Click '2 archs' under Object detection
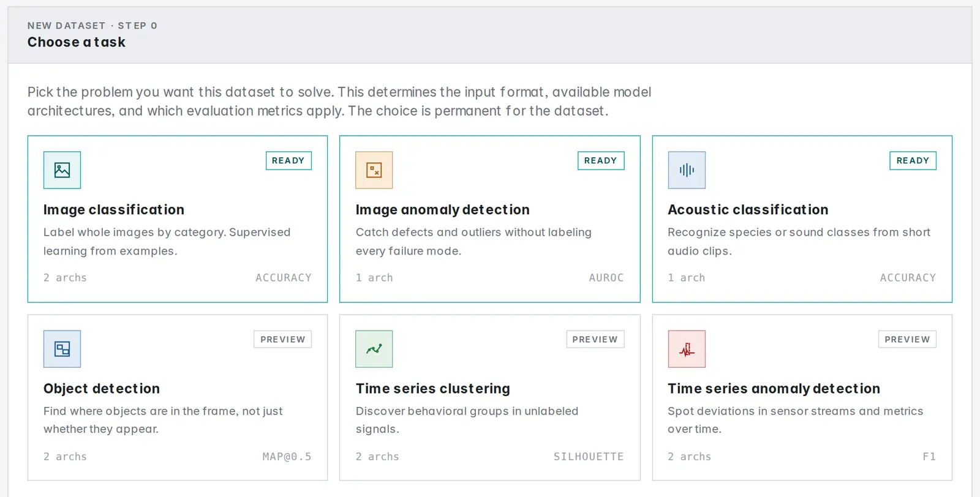980x497 pixels. tap(65, 457)
